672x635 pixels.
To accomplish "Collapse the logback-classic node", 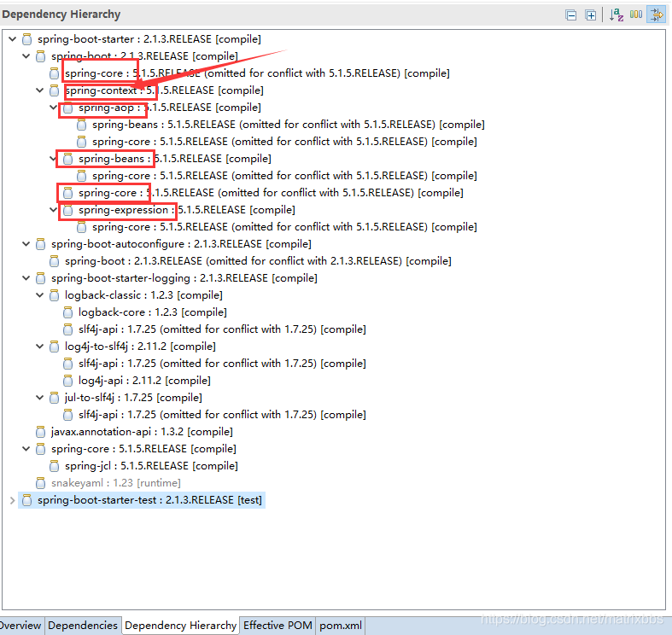I will (x=40, y=294).
